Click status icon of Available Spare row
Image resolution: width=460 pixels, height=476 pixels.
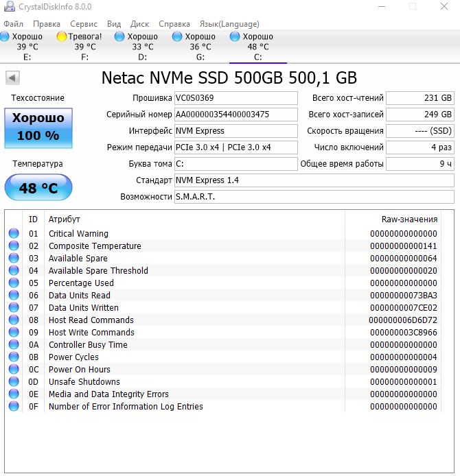(14, 258)
